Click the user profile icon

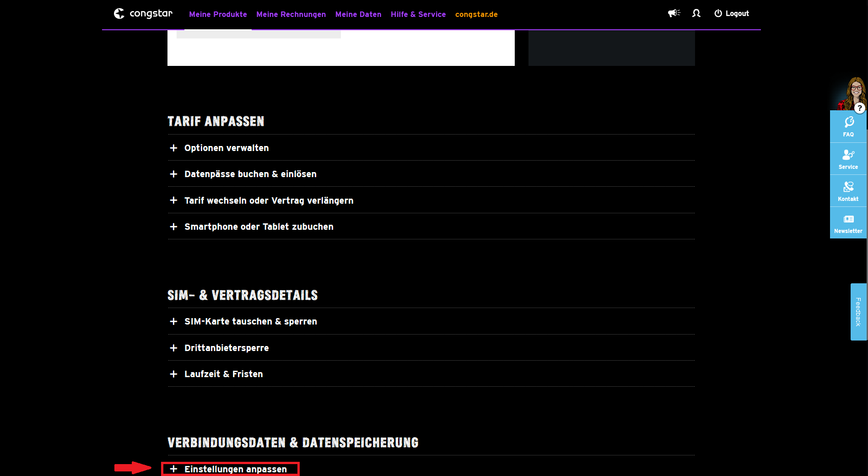pyautogui.click(x=696, y=13)
